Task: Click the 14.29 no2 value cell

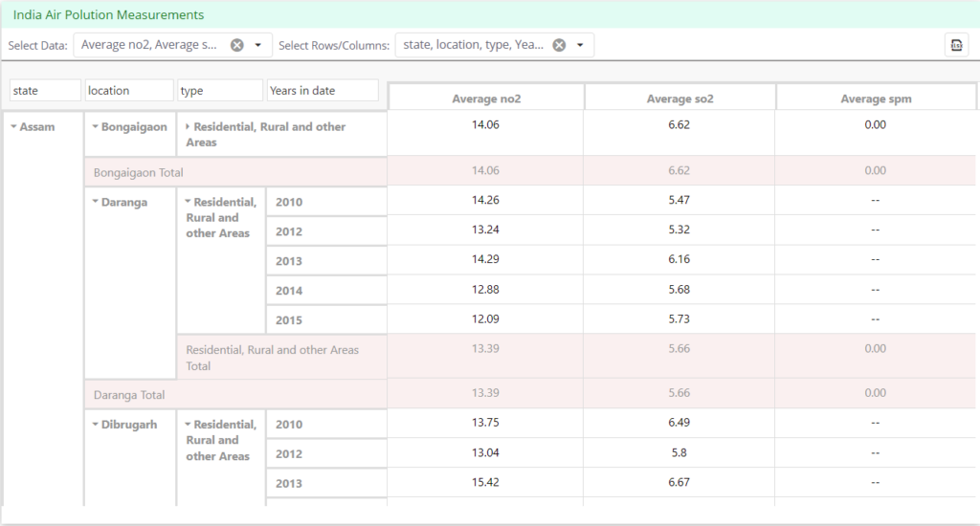Action: coord(485,259)
